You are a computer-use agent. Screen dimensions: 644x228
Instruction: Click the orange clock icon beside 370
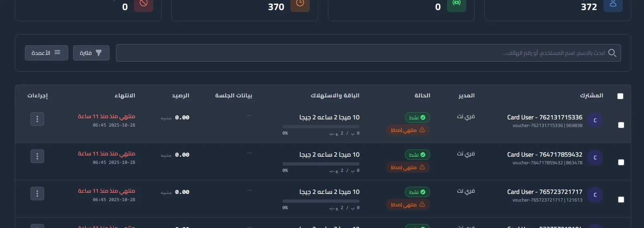300,4
